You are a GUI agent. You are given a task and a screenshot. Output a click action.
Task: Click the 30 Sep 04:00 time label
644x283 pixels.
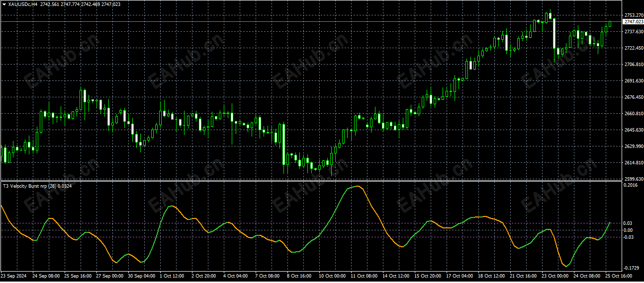coord(141,276)
